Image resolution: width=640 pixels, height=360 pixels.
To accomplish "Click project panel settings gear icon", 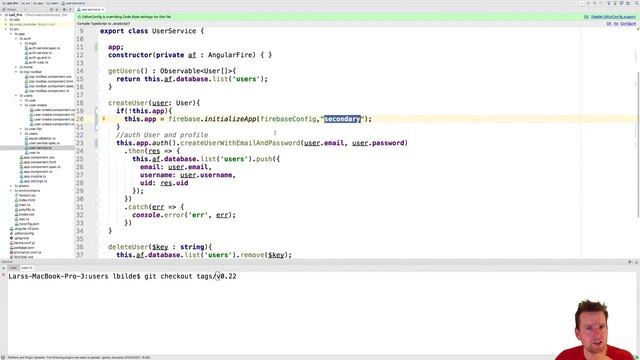I will tap(64, 9).
